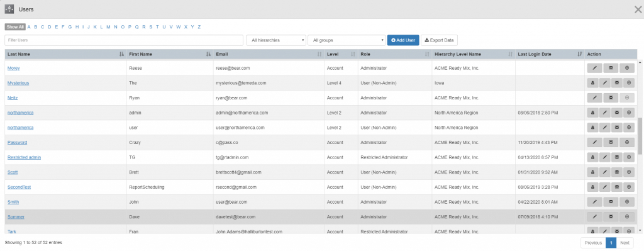Click the pencil icon in Password row
The height and width of the screenshot is (251, 644).
(595, 143)
